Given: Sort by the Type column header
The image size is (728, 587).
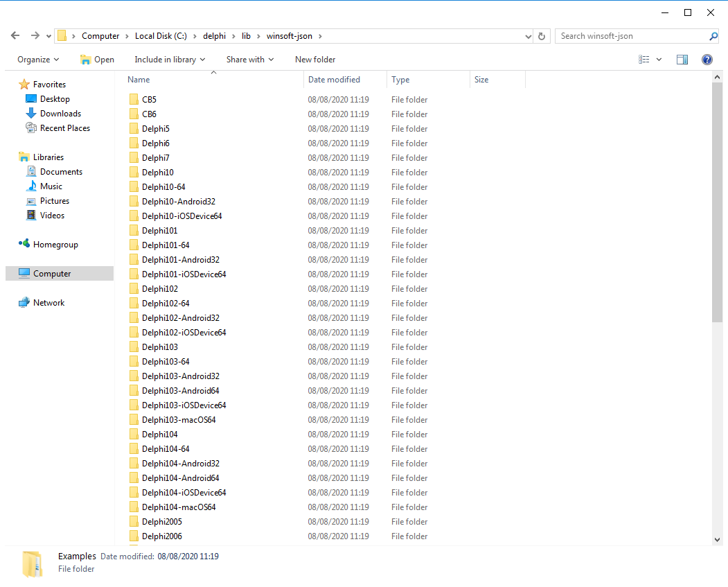Looking at the screenshot, I should 400,80.
